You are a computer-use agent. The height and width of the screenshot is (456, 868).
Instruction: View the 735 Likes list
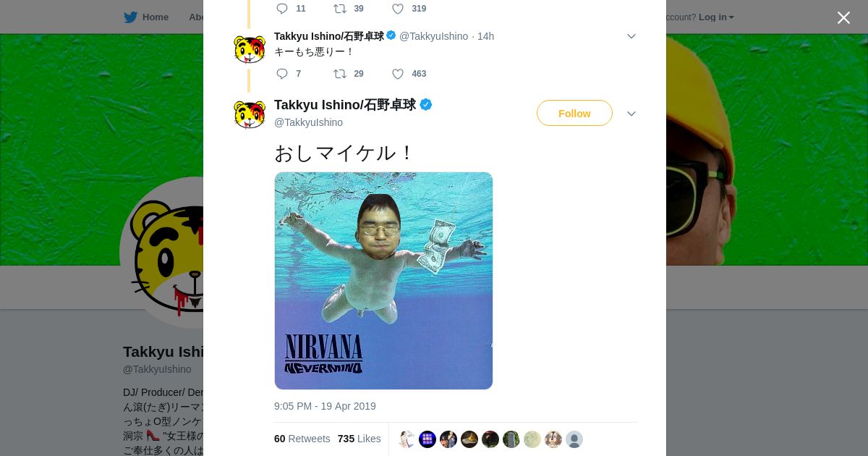[359, 439]
